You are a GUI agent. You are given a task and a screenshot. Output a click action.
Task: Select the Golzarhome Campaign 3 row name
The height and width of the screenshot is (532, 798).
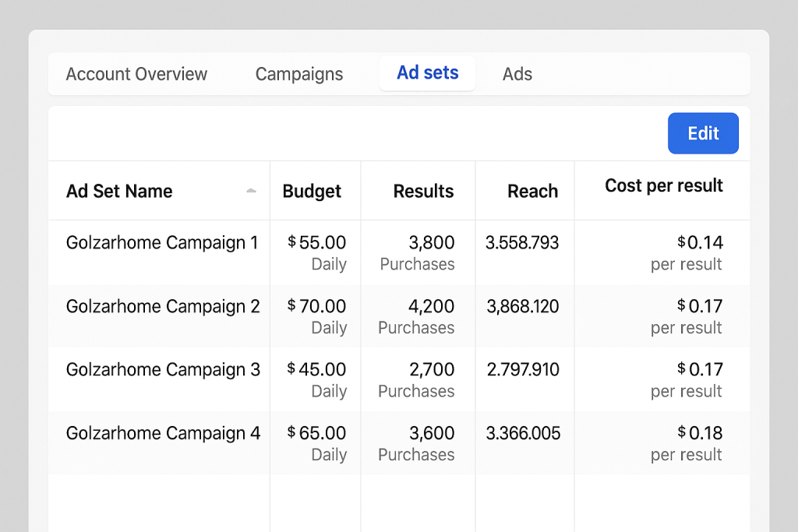click(x=163, y=369)
